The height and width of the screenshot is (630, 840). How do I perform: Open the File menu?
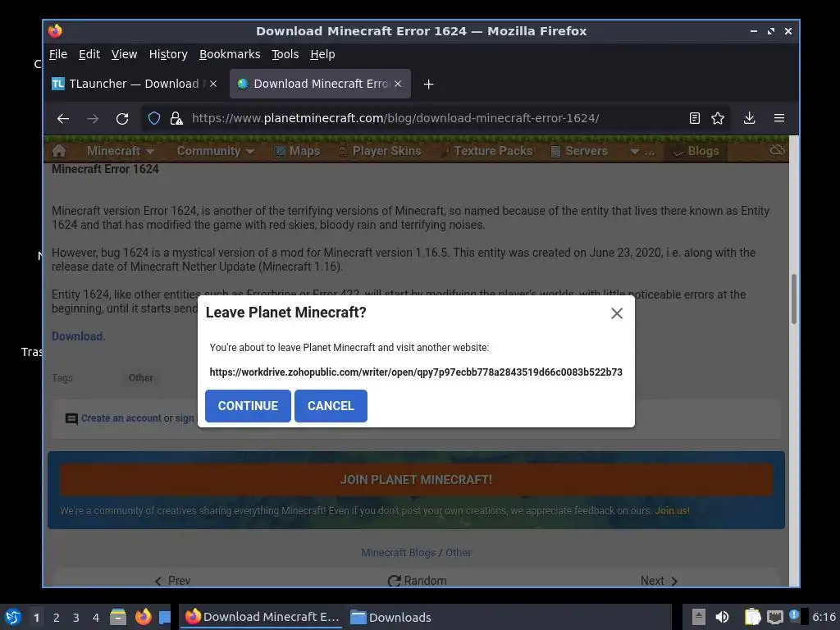pyautogui.click(x=58, y=54)
